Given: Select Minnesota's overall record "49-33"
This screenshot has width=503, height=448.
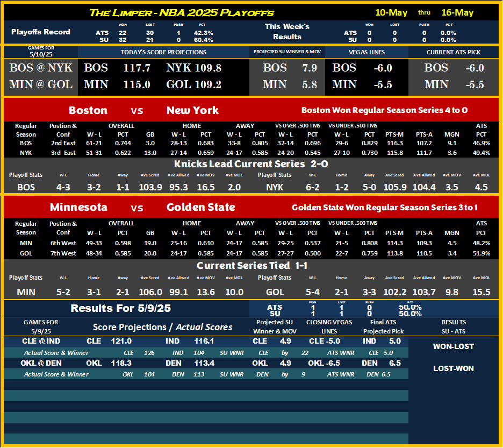Looking at the screenshot, I should click(x=94, y=243).
